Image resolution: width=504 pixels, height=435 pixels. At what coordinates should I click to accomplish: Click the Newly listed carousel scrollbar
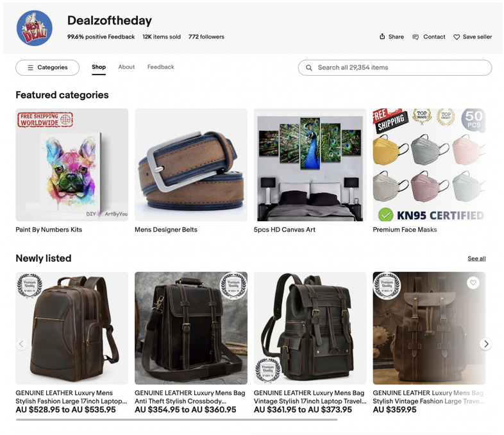[x=176, y=420]
